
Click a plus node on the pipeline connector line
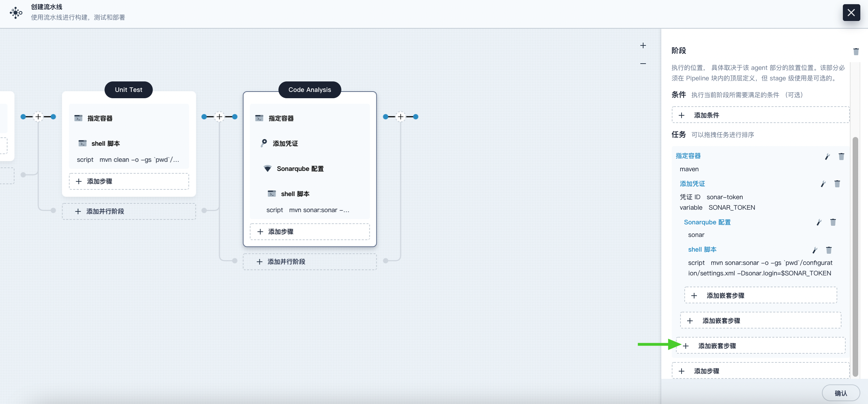[x=219, y=116]
